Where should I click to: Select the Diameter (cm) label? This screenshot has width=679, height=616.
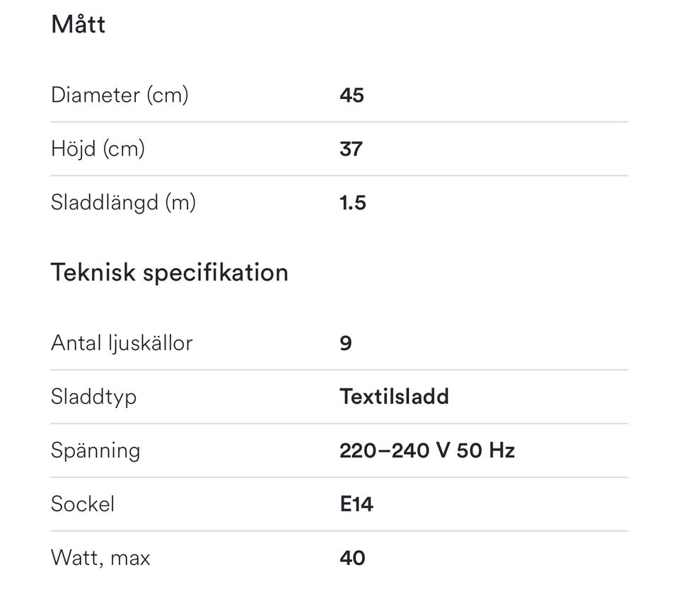point(120,95)
